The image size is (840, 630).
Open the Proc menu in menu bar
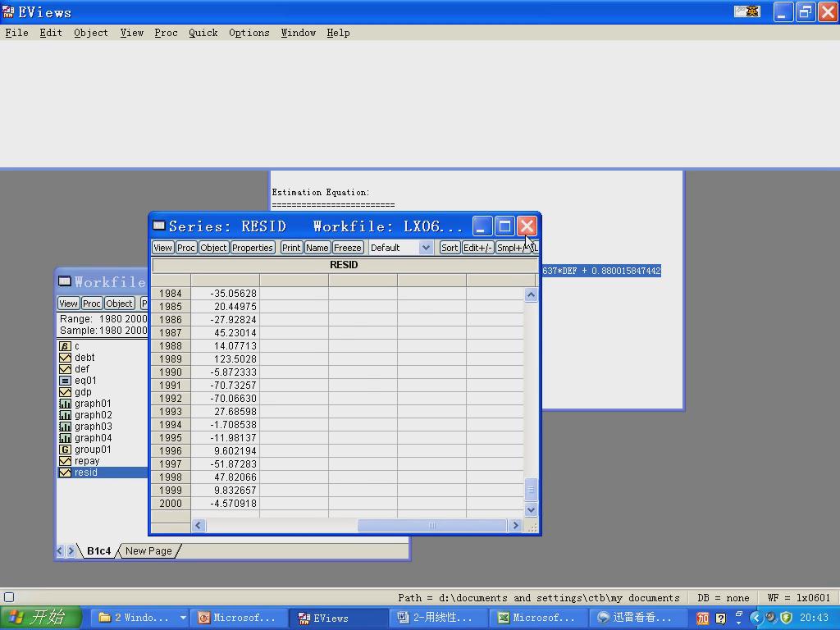coord(166,33)
